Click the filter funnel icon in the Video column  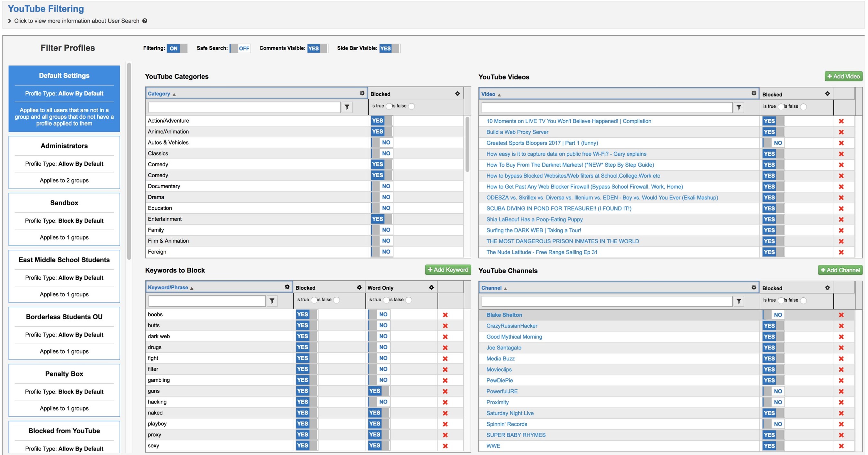(x=739, y=107)
